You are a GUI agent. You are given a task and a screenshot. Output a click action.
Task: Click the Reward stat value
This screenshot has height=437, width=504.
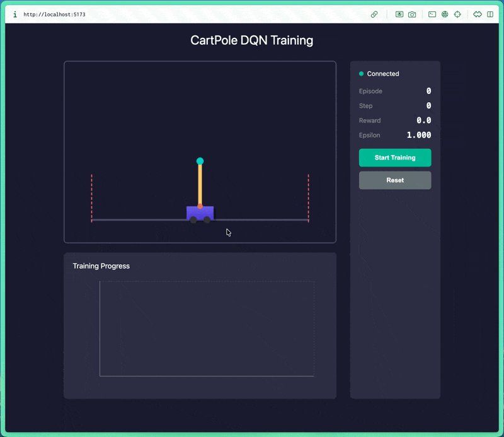423,120
